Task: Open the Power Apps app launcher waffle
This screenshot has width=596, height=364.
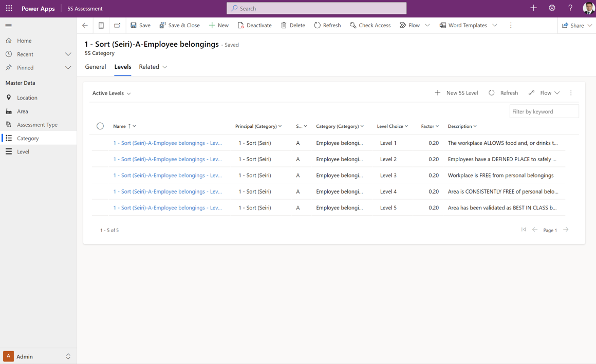Action: pyautogui.click(x=9, y=8)
